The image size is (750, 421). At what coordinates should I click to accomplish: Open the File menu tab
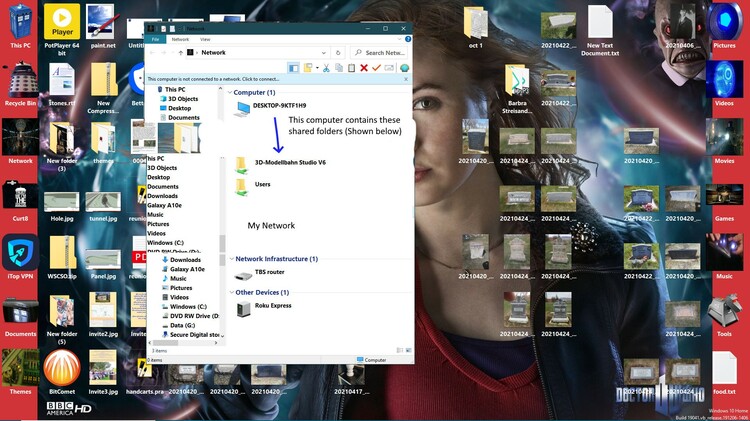click(155, 39)
